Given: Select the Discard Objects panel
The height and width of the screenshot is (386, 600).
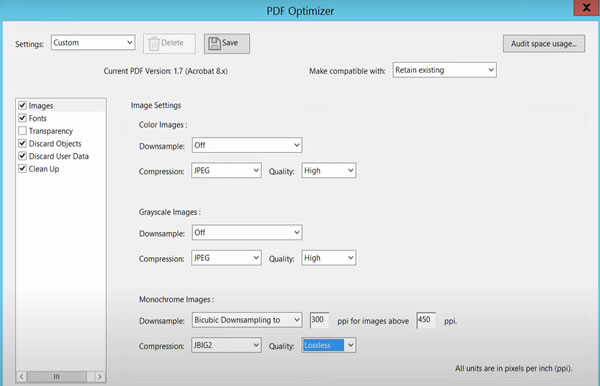Looking at the screenshot, I should tap(55, 143).
